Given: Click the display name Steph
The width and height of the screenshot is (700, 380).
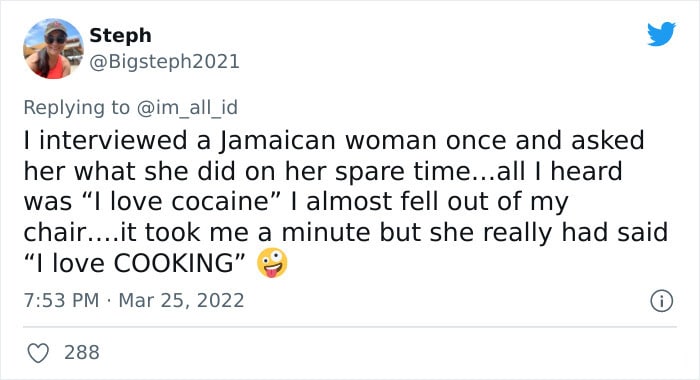Looking at the screenshot, I should (x=121, y=36).
